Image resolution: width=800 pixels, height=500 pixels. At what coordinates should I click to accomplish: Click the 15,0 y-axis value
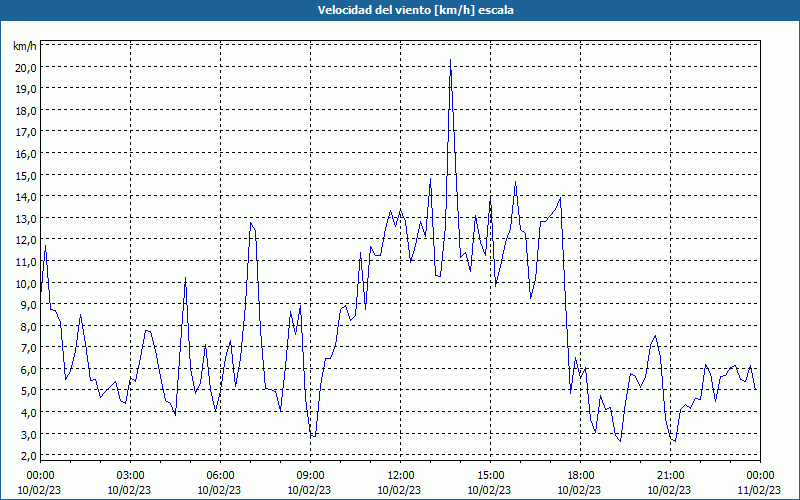click(26, 176)
